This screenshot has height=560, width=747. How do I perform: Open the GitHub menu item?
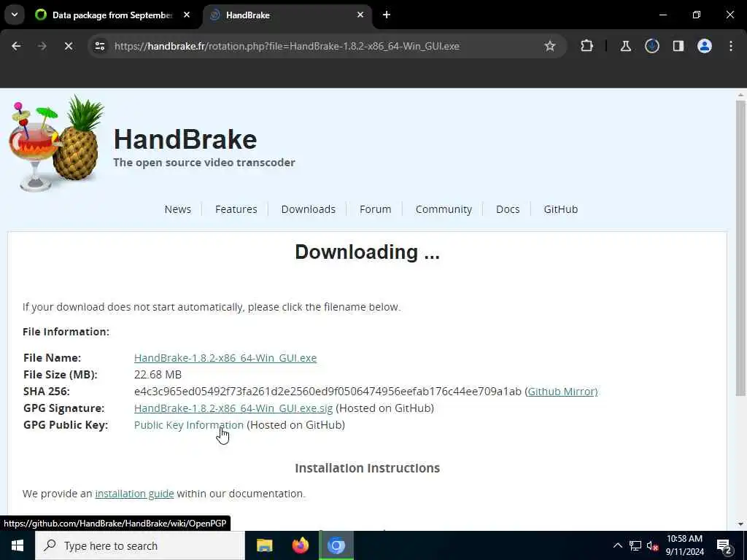tap(561, 209)
